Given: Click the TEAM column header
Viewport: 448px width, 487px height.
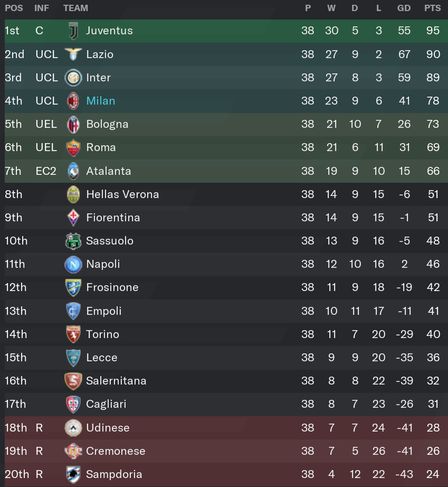Looking at the screenshot, I should (x=75, y=8).
